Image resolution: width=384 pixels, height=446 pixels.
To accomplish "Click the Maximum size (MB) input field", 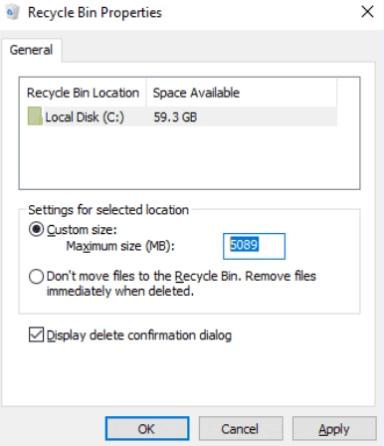I will (x=254, y=246).
